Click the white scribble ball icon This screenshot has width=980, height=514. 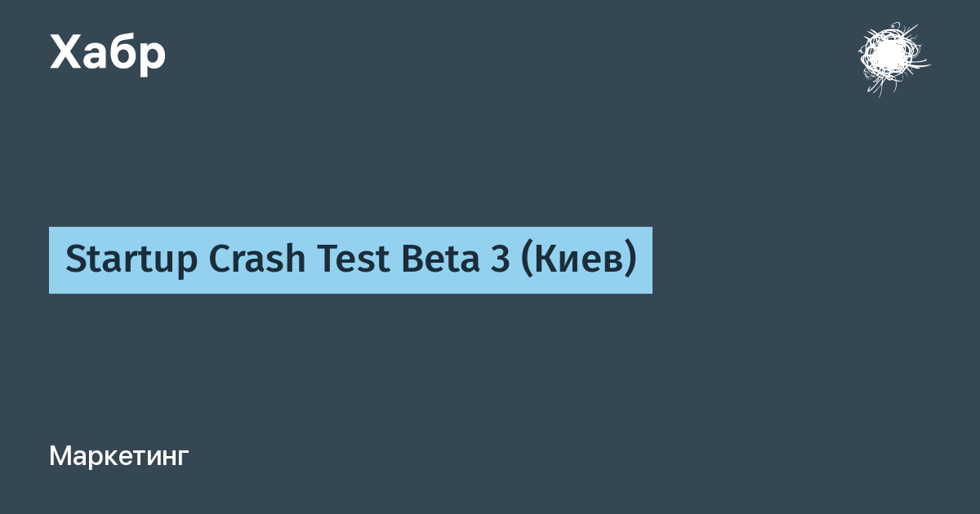coord(893,58)
